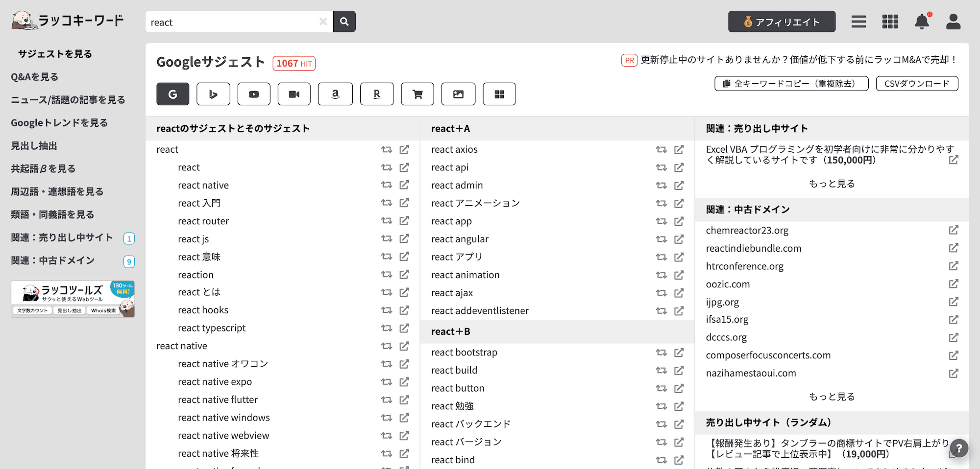Open external link for chemreactor23.org
This screenshot has height=469, width=980.
coord(954,230)
